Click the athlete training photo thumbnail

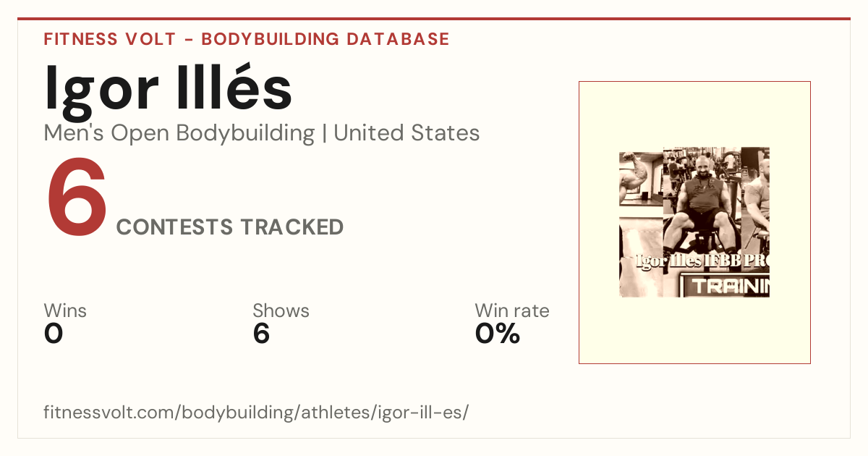tap(694, 222)
